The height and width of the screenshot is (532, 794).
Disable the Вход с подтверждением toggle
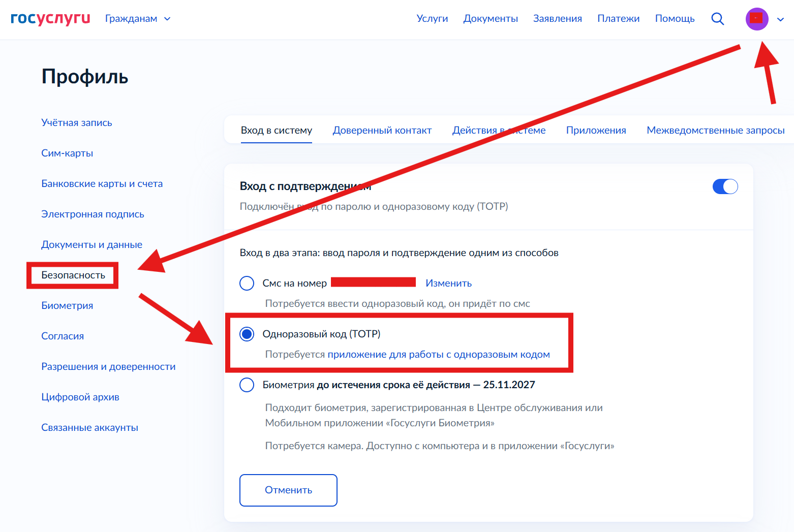(x=725, y=186)
